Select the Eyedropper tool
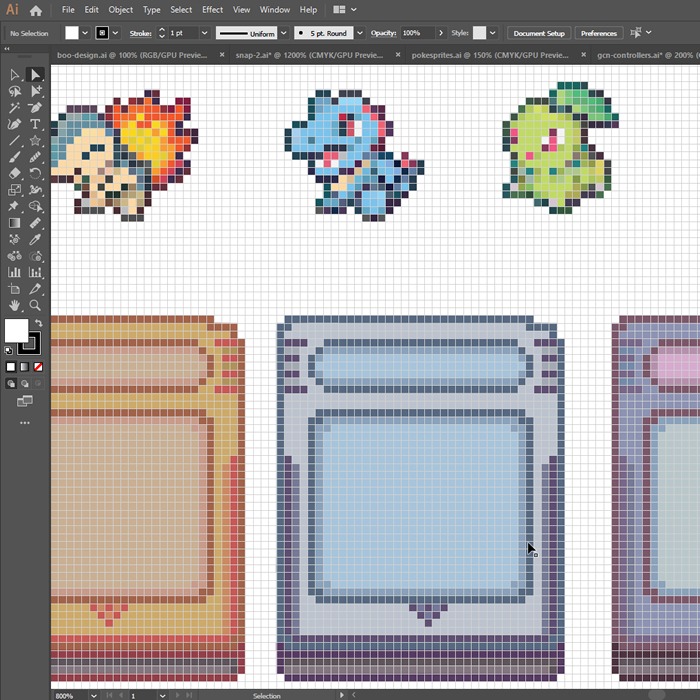 [x=35, y=239]
